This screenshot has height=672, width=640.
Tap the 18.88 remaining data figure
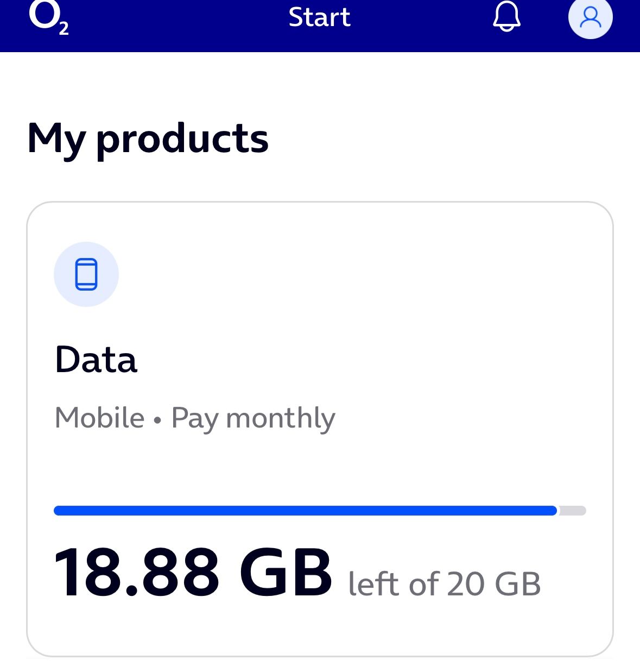coord(136,573)
